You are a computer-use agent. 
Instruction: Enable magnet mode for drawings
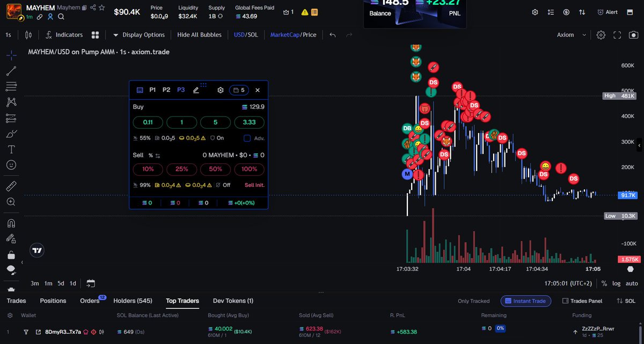coord(11,223)
